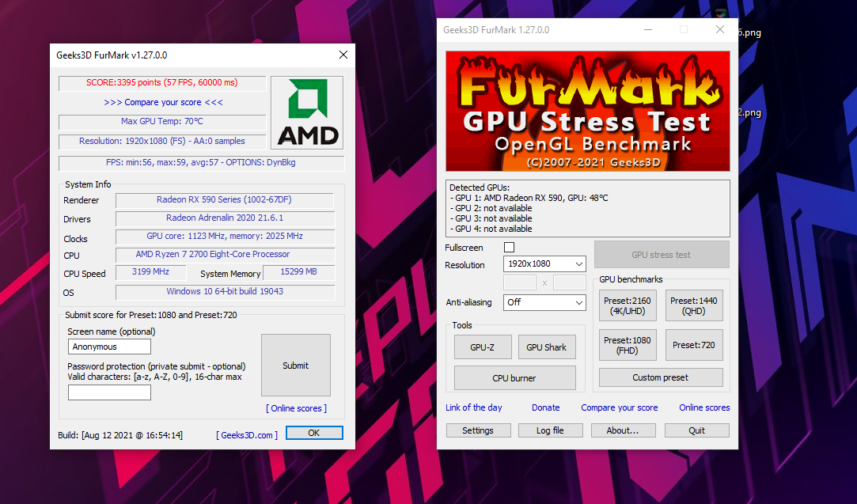Submit the score with Submit button
The image size is (857, 504).
296,366
